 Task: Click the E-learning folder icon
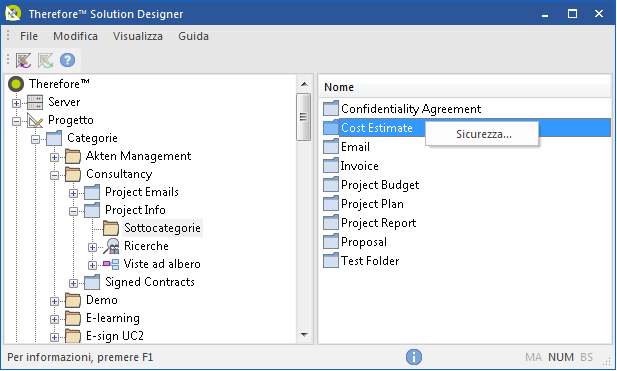[73, 318]
